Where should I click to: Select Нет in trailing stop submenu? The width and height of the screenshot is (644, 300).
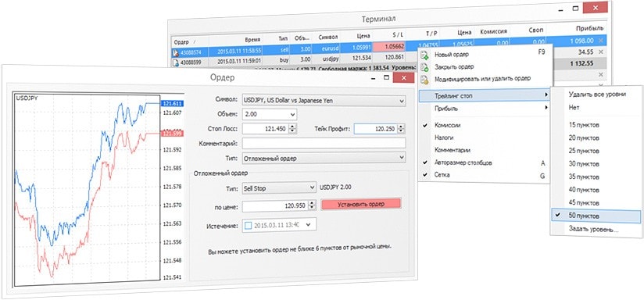click(574, 108)
